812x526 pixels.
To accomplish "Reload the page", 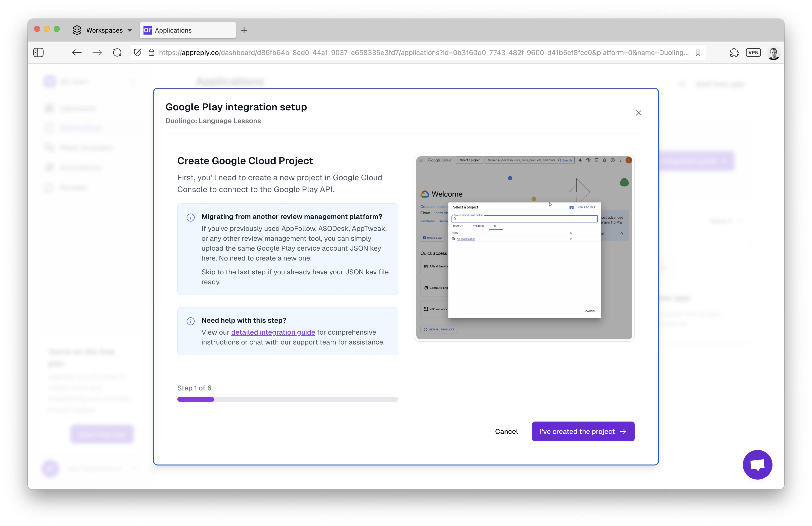I will tap(117, 53).
